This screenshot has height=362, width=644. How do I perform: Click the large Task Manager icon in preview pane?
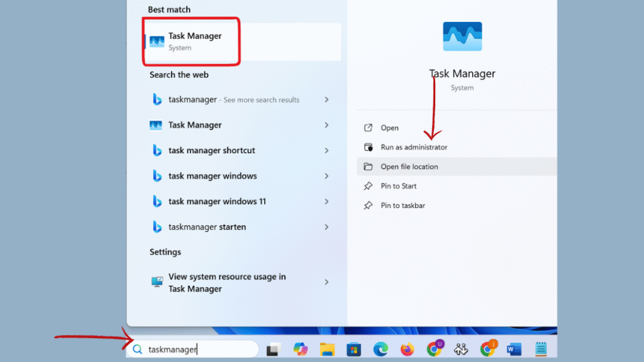(x=462, y=36)
